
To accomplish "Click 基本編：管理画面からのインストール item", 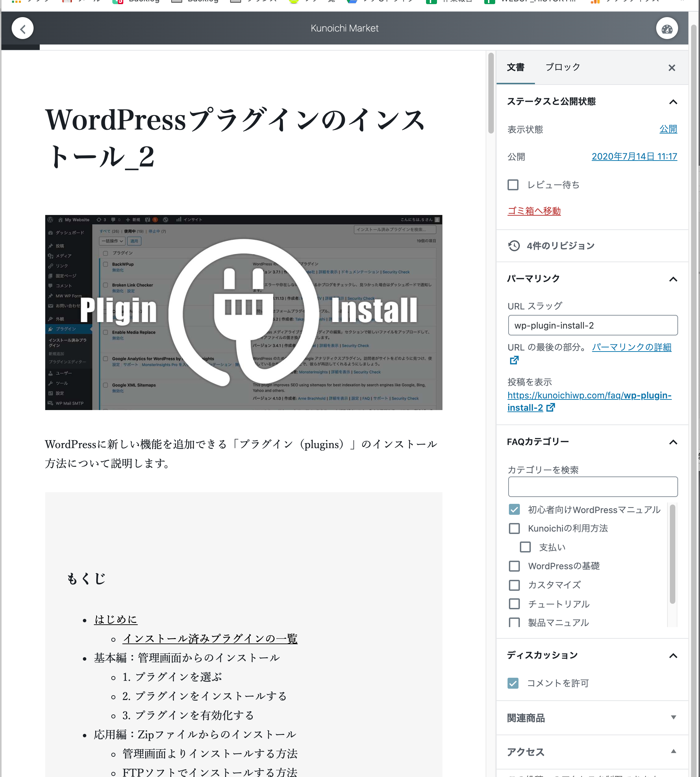I will pos(187,658).
